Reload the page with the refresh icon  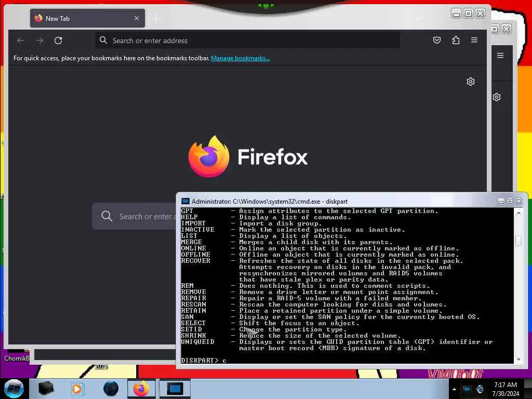(58, 41)
